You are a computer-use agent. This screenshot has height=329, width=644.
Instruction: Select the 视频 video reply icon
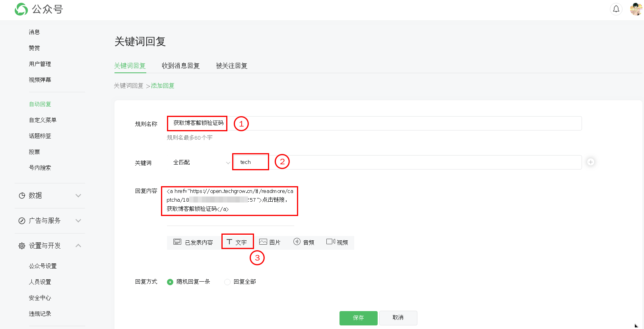(x=330, y=242)
